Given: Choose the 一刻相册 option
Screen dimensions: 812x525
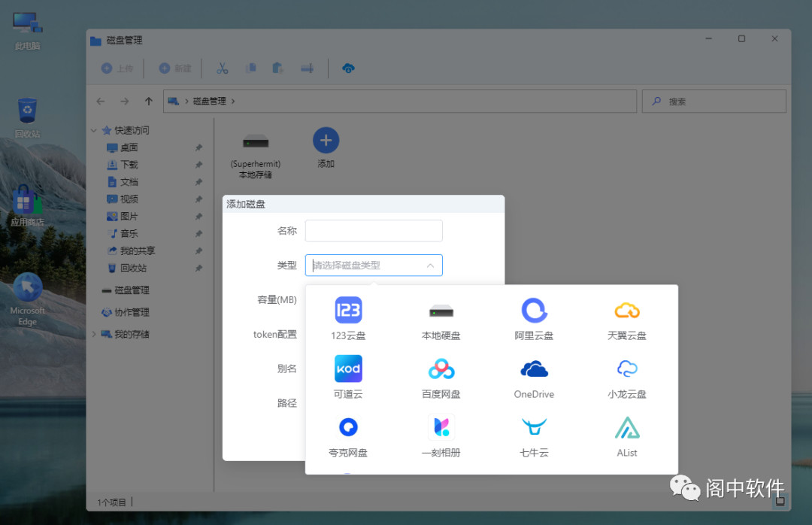Looking at the screenshot, I should click(x=441, y=435).
